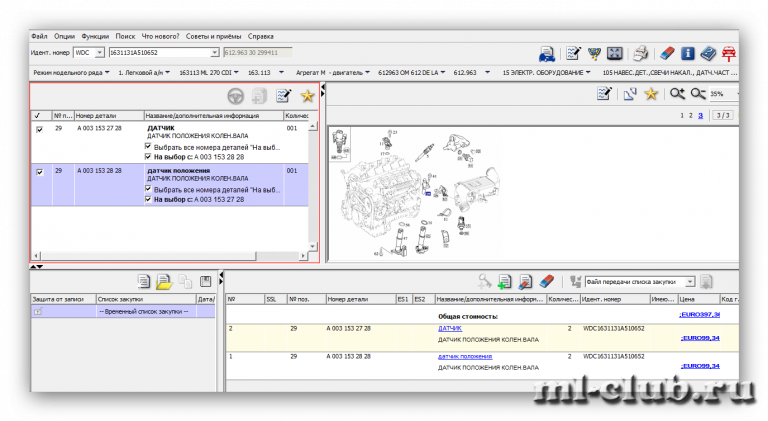Open the '163.113' model dropdown

[x=266, y=72]
